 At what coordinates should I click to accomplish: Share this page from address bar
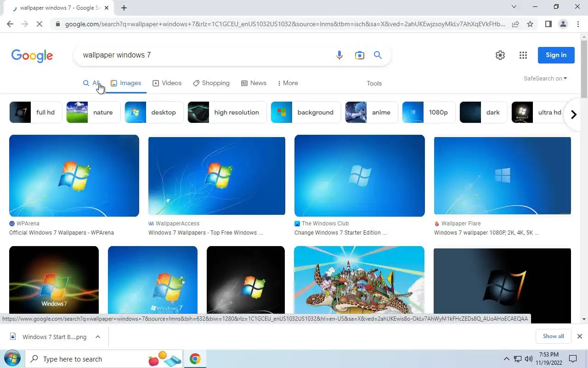pyautogui.click(x=515, y=24)
